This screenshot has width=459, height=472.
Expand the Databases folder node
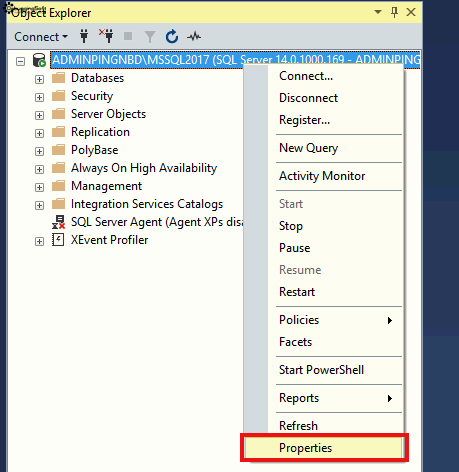(x=39, y=79)
